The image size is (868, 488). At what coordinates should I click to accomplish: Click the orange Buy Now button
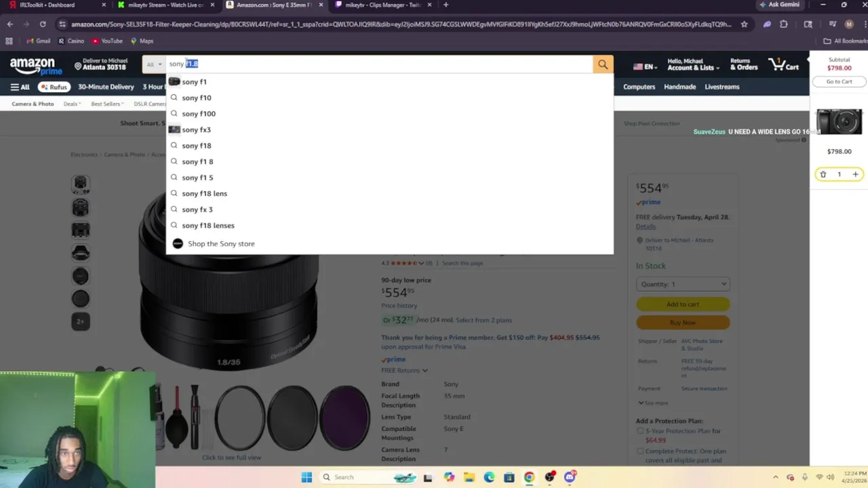coord(683,323)
